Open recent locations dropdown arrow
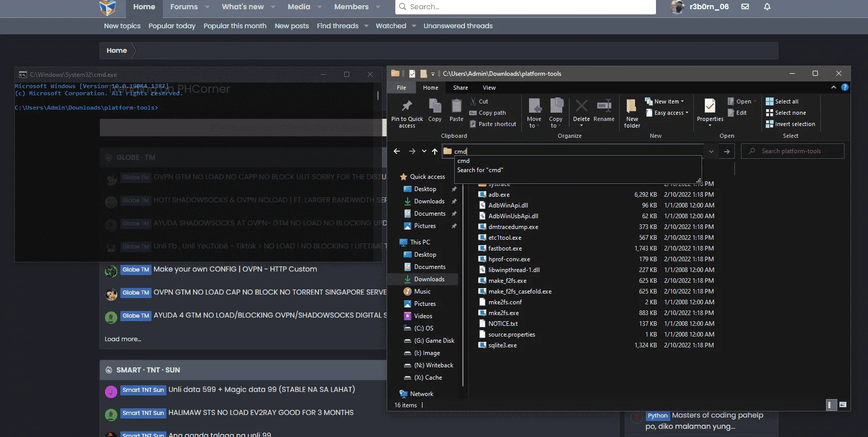This screenshot has width=868, height=437. pos(424,151)
